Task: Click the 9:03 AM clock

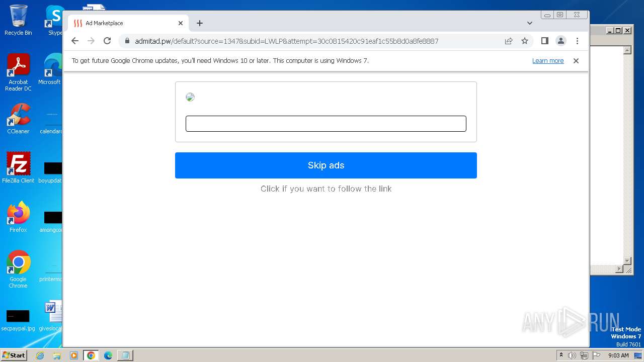Action: (x=618, y=355)
